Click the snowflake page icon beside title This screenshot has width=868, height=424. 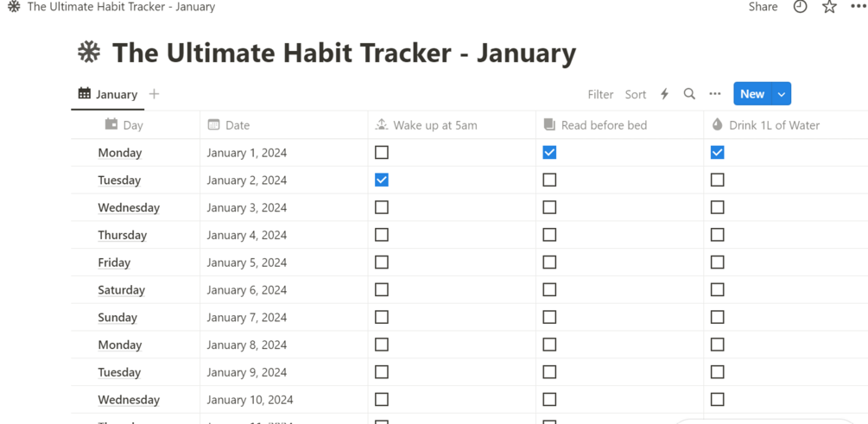(x=89, y=53)
